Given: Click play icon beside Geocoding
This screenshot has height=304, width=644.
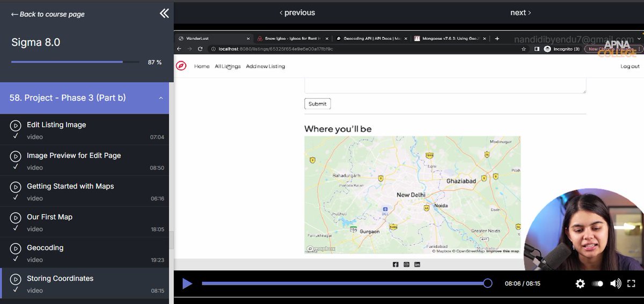Looking at the screenshot, I should tap(16, 248).
